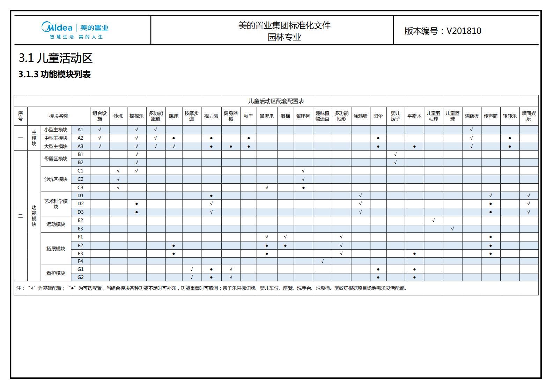Click the '涂鸦墙' column header
The image size is (554, 392).
[x=361, y=116]
